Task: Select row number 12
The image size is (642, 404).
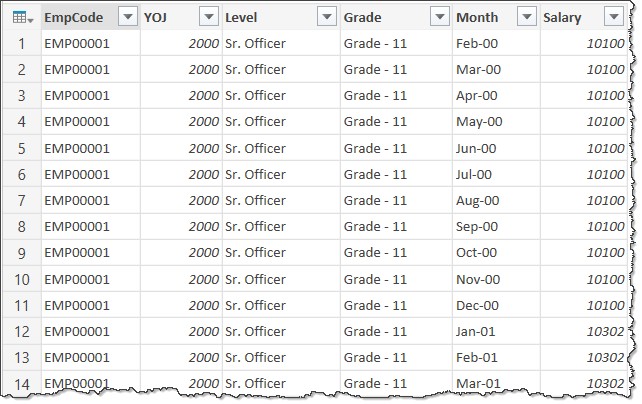Action: tap(19, 330)
